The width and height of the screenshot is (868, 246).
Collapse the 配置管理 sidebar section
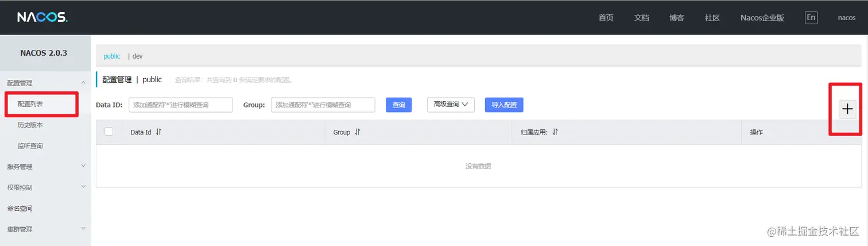(45, 83)
